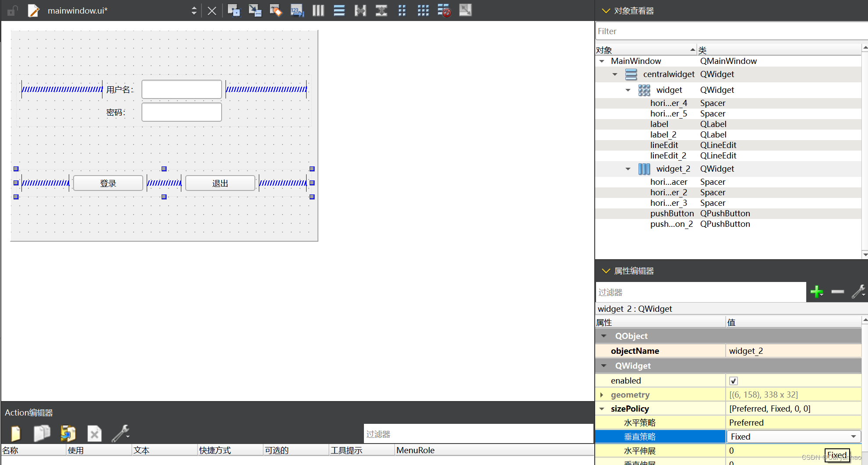
Task: Click the 退出 button on the form
Action: 220,183
